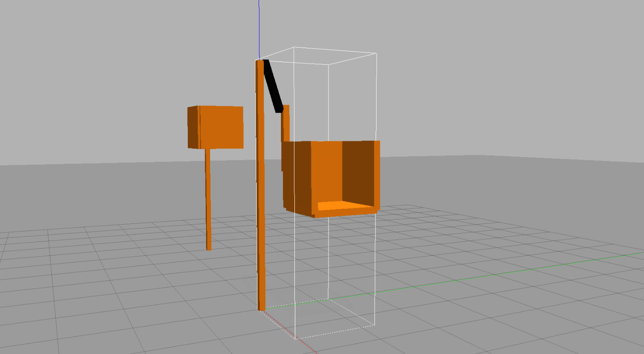This screenshot has width=644, height=354.
Task: Select the short orange bar below black link
Action: tap(285, 123)
